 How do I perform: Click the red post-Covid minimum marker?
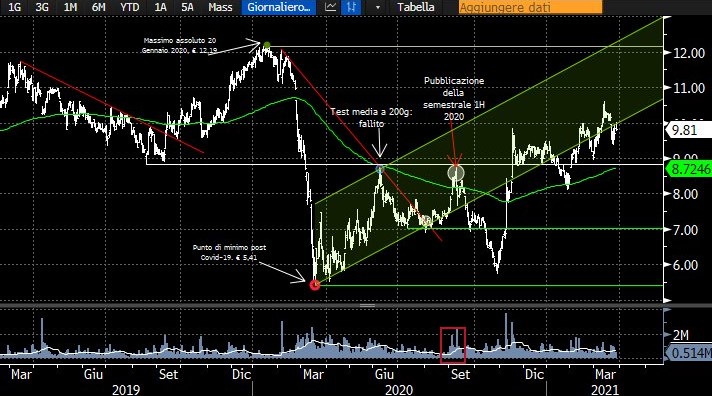315,285
